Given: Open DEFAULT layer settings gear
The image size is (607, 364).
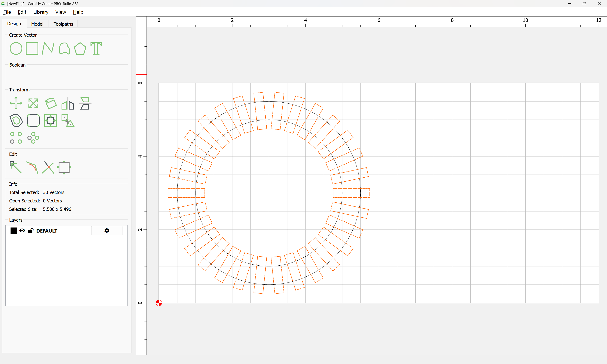Looking at the screenshot, I should (107, 231).
